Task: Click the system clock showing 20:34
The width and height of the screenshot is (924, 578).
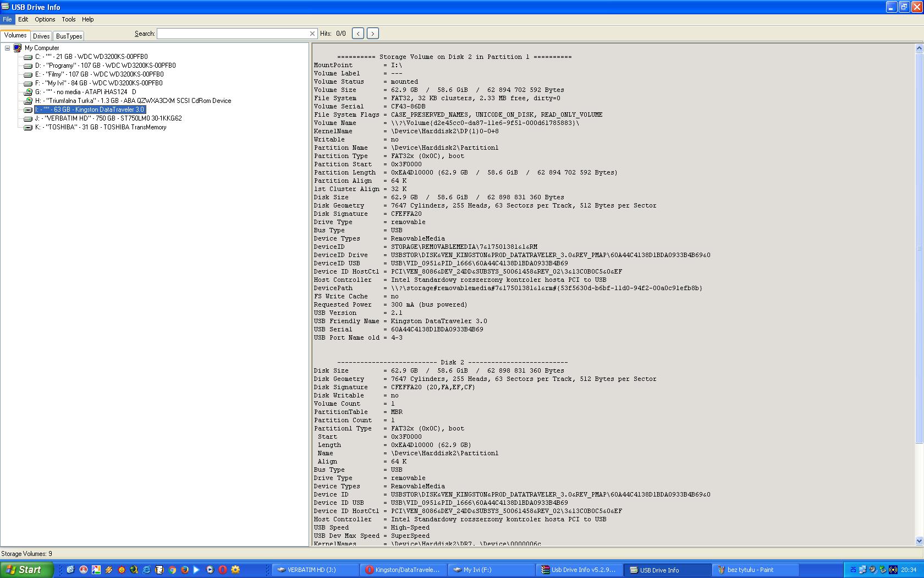Action: 909,570
